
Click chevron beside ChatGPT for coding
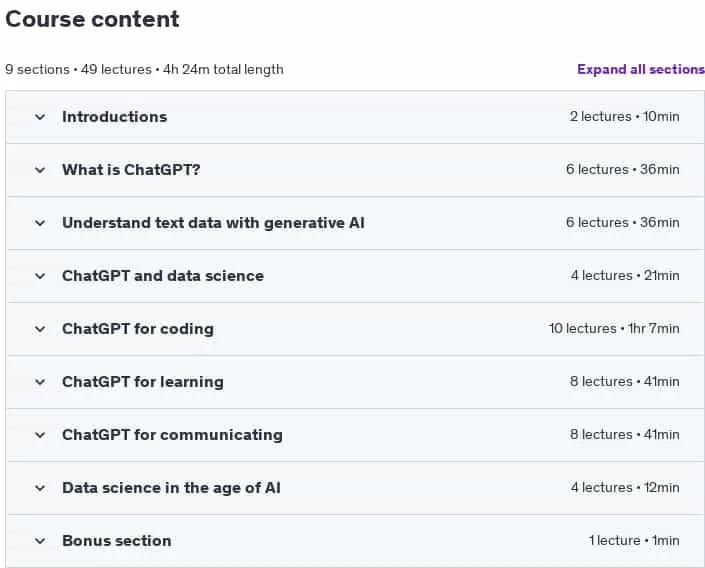point(40,329)
